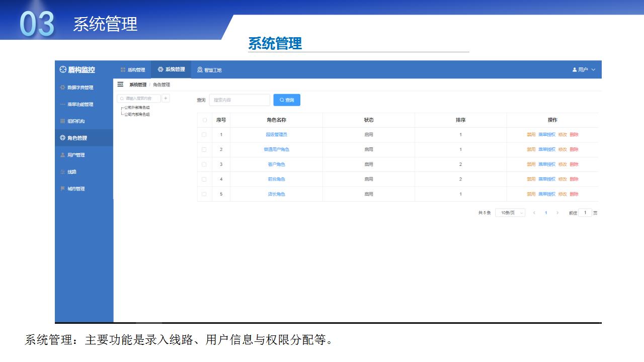Open the 10条/页 page size dropdown
The image size is (644, 362).
(510, 213)
